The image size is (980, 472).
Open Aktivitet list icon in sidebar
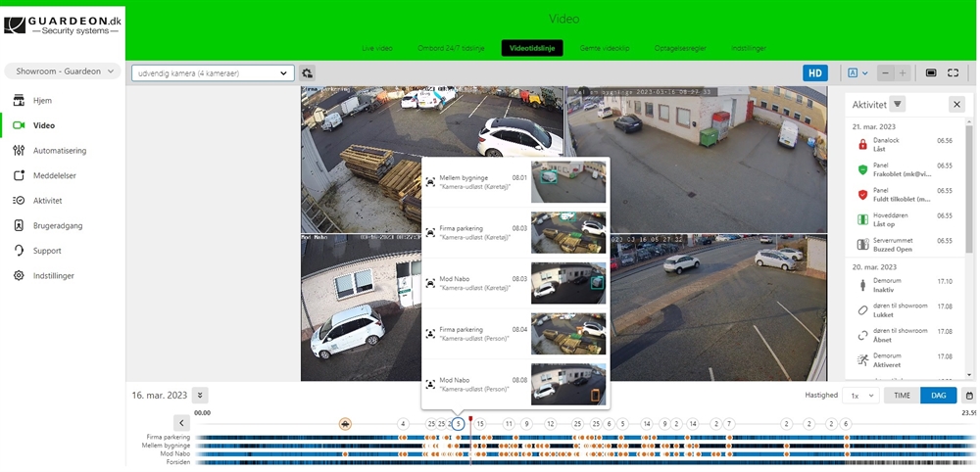click(19, 201)
